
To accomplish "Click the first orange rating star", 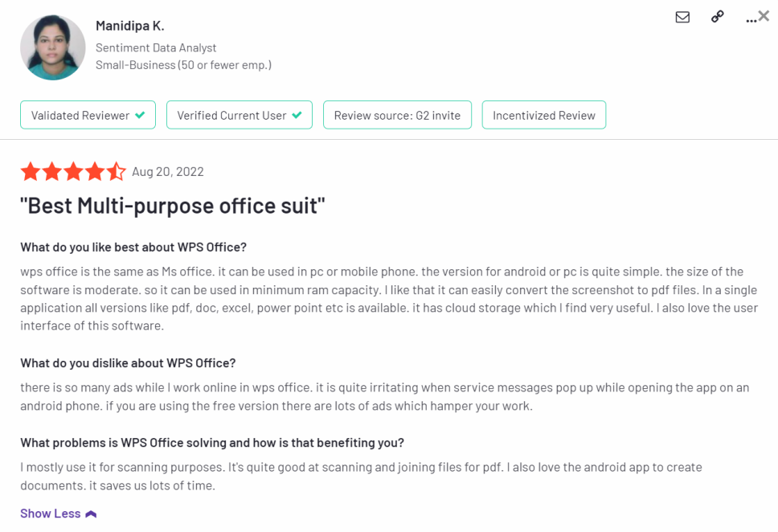I will point(31,172).
